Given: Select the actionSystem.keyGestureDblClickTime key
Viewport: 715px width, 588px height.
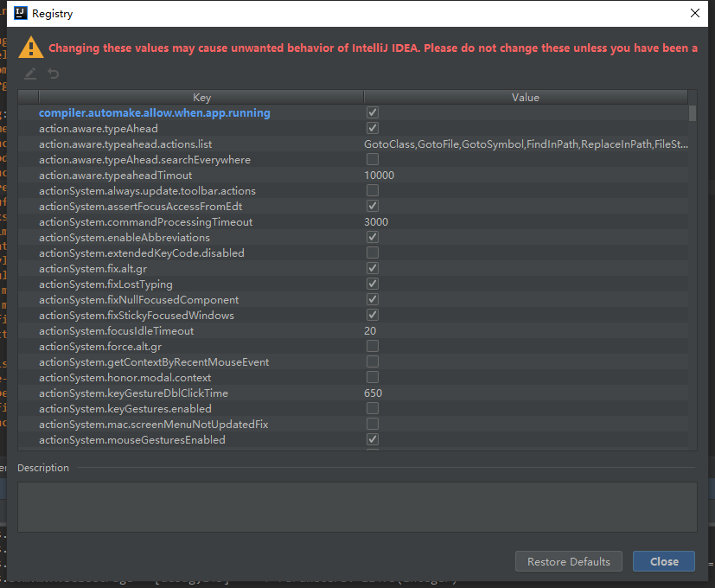Looking at the screenshot, I should coord(134,393).
